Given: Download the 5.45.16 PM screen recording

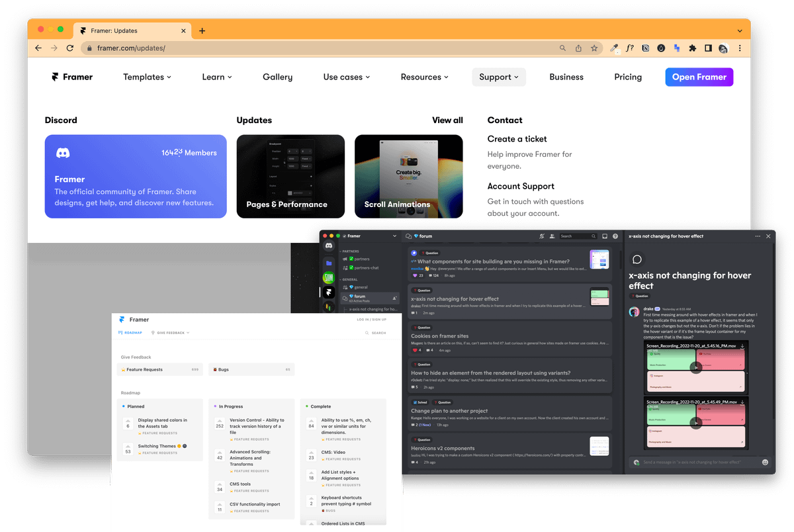Looking at the screenshot, I should point(742,345).
